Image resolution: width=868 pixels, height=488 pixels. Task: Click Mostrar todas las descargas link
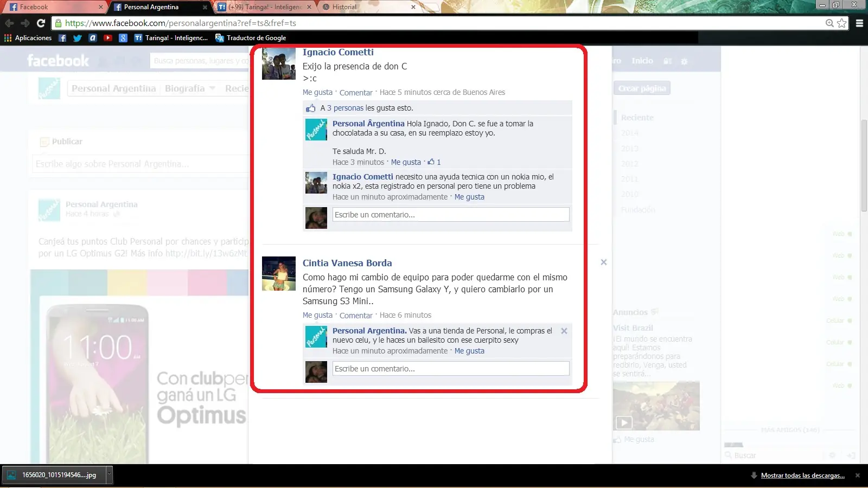(803, 476)
